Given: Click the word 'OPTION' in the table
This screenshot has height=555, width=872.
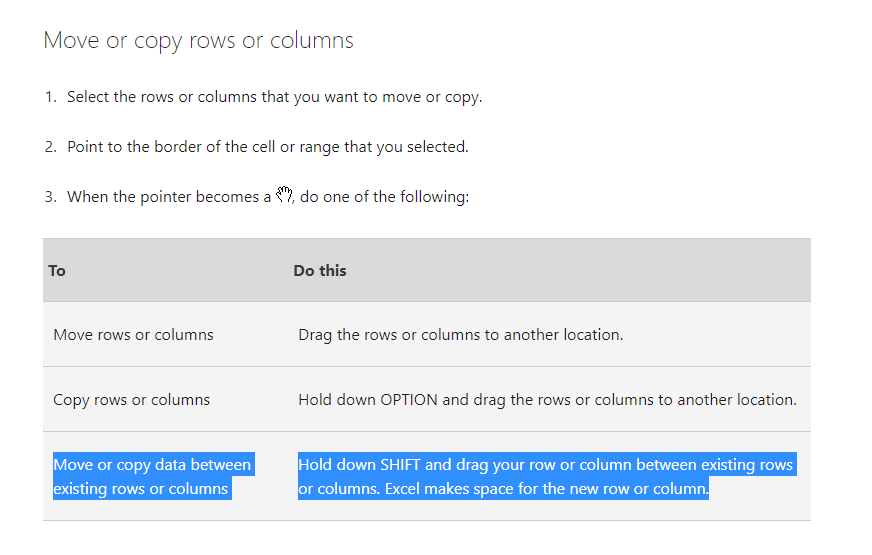Looking at the screenshot, I should (409, 400).
